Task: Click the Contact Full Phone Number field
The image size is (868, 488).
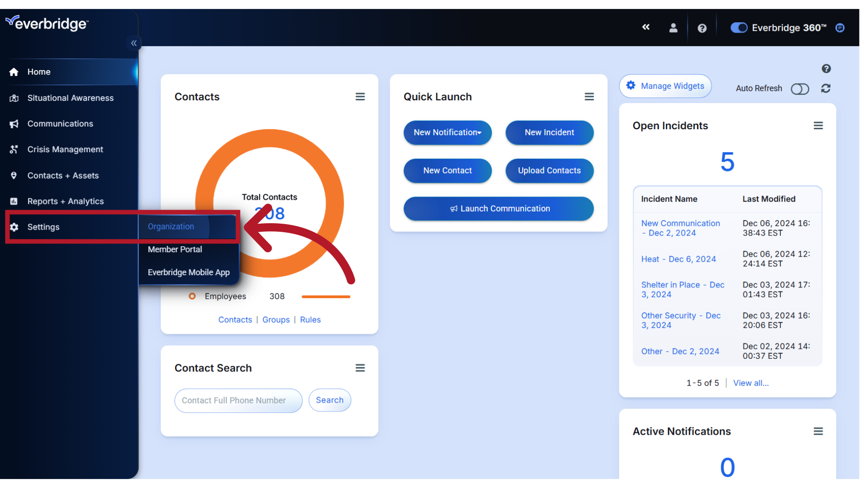Action: pyautogui.click(x=238, y=400)
